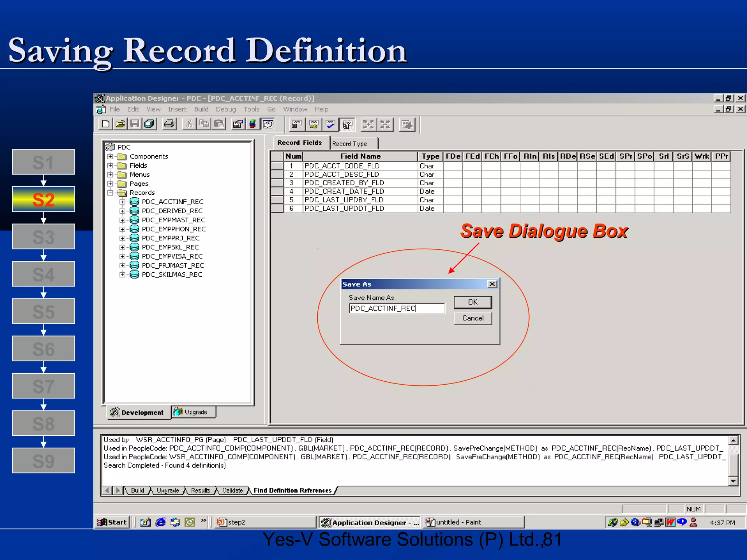
Task: Click the definition Properties toolbar icon
Action: pyautogui.click(x=238, y=124)
